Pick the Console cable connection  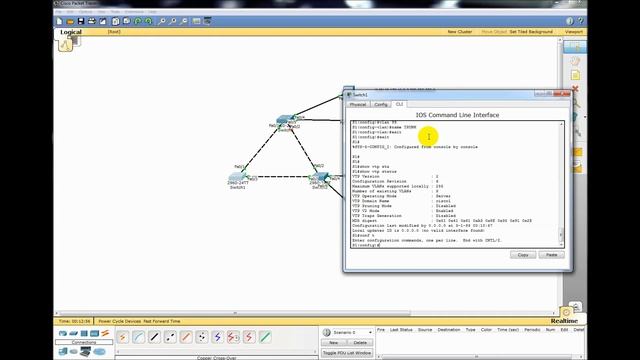point(139,337)
